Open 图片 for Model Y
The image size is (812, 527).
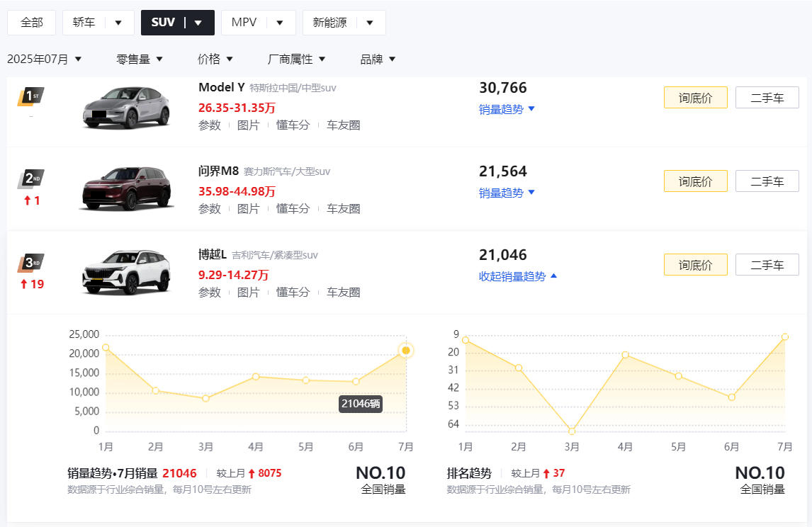pos(248,125)
